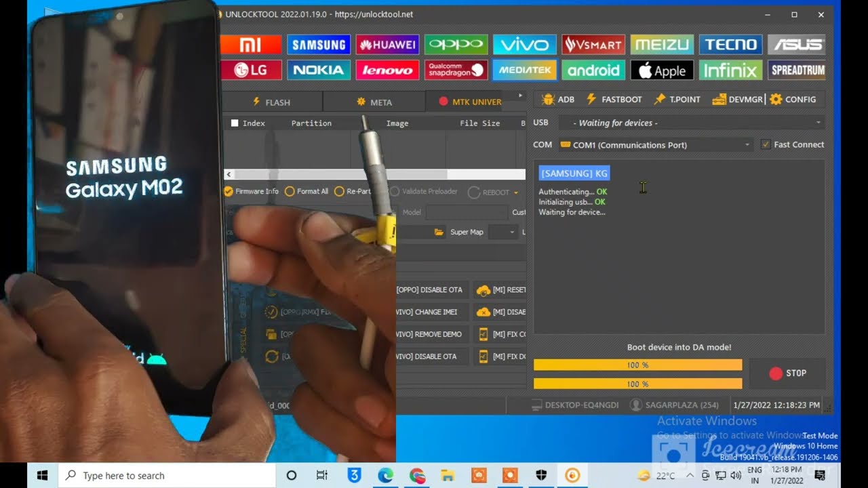Viewport: 868px width, 488px height.
Task: Click the DESKTOP-EQ4NGDI status entry
Action: [x=575, y=405]
